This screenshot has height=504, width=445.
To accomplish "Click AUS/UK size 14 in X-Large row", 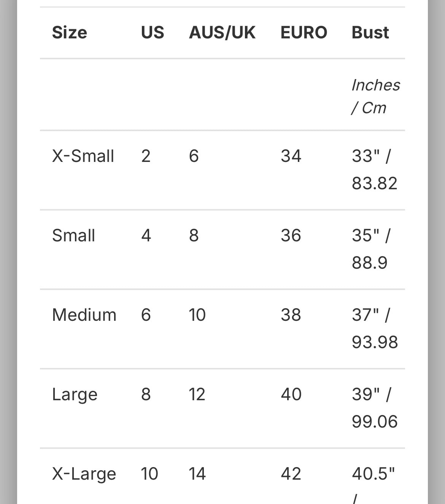I will coord(197,474).
